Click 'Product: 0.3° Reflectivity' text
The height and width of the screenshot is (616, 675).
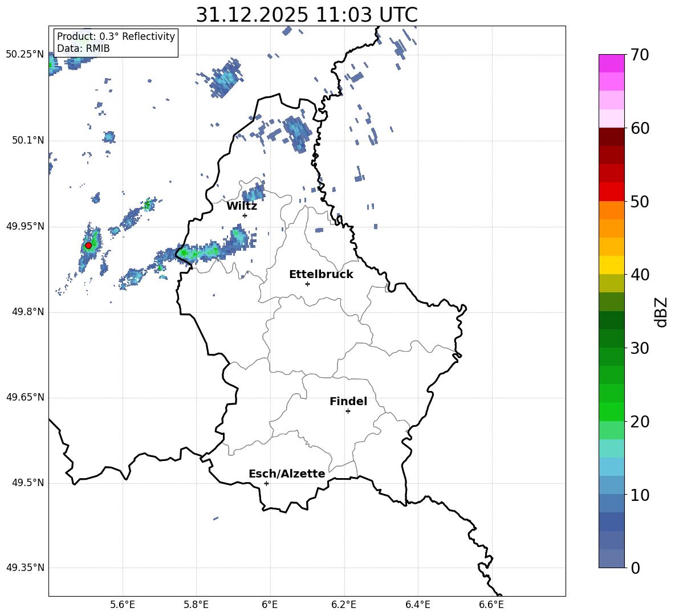pyautogui.click(x=116, y=36)
